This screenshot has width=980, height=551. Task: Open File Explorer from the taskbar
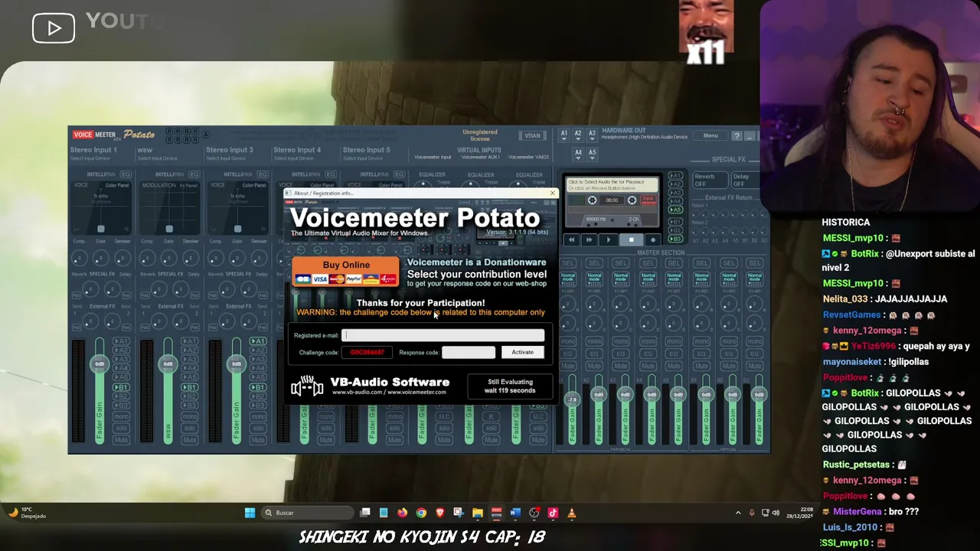point(477,513)
